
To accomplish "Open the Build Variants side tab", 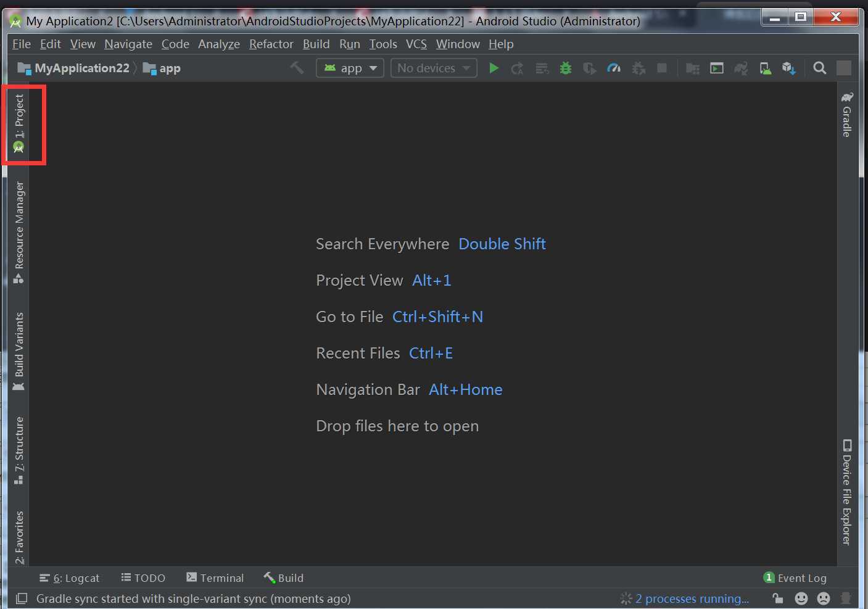I will [19, 352].
